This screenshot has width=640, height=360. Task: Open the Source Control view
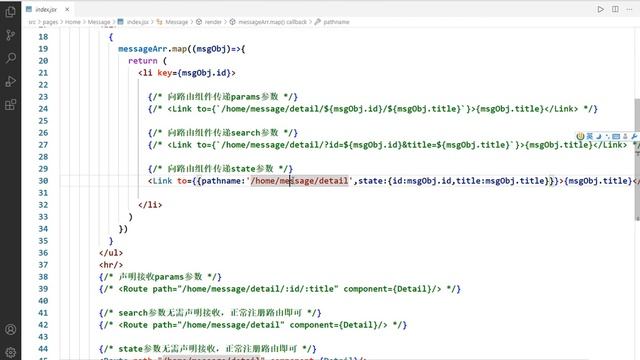[x=11, y=35]
